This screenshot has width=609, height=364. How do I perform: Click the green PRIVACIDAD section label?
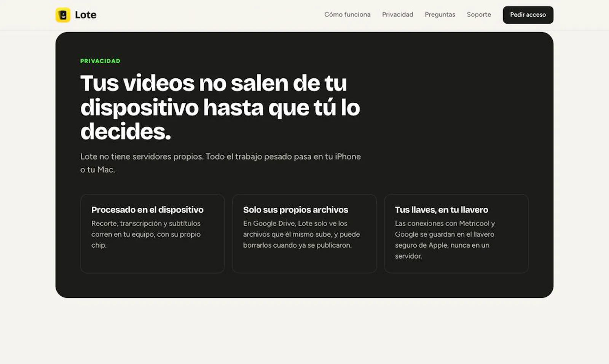[100, 61]
